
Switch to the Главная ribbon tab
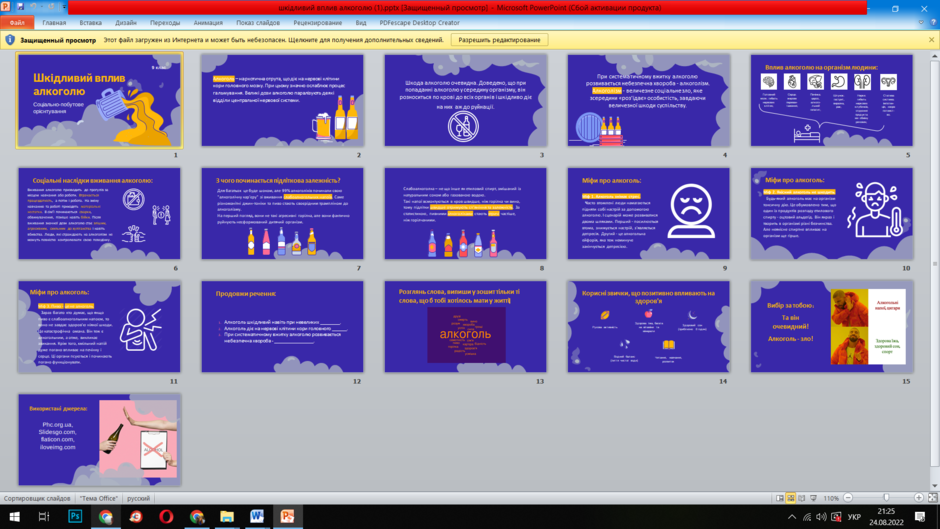coord(54,23)
